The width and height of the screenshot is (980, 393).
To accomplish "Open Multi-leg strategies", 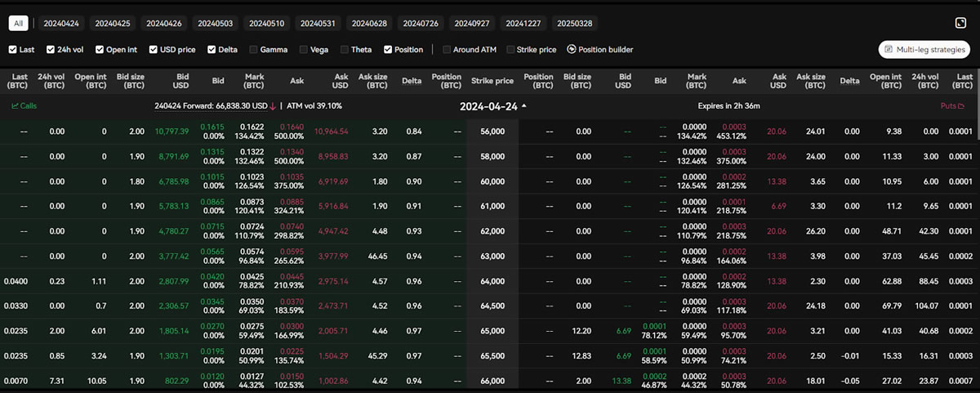I will (924, 50).
